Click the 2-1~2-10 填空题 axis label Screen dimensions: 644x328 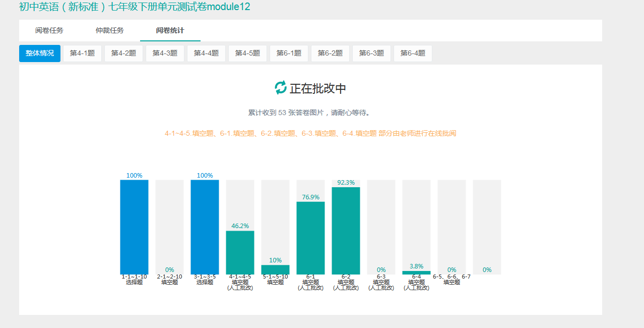click(x=169, y=280)
